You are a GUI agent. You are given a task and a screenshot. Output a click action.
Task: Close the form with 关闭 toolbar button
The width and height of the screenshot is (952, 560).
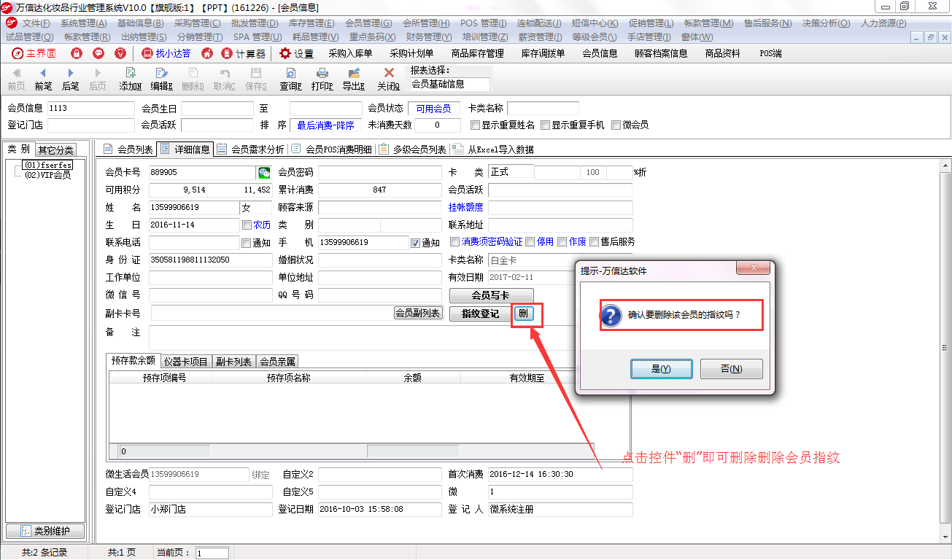click(389, 79)
